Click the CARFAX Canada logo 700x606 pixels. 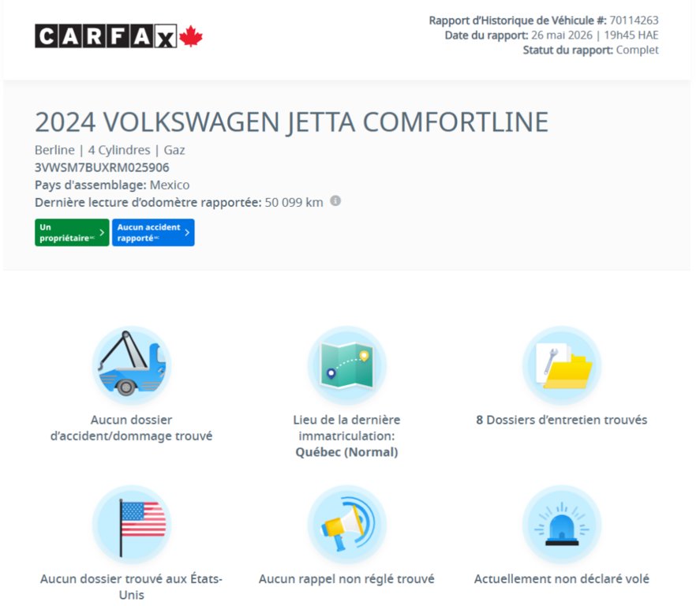click(118, 36)
